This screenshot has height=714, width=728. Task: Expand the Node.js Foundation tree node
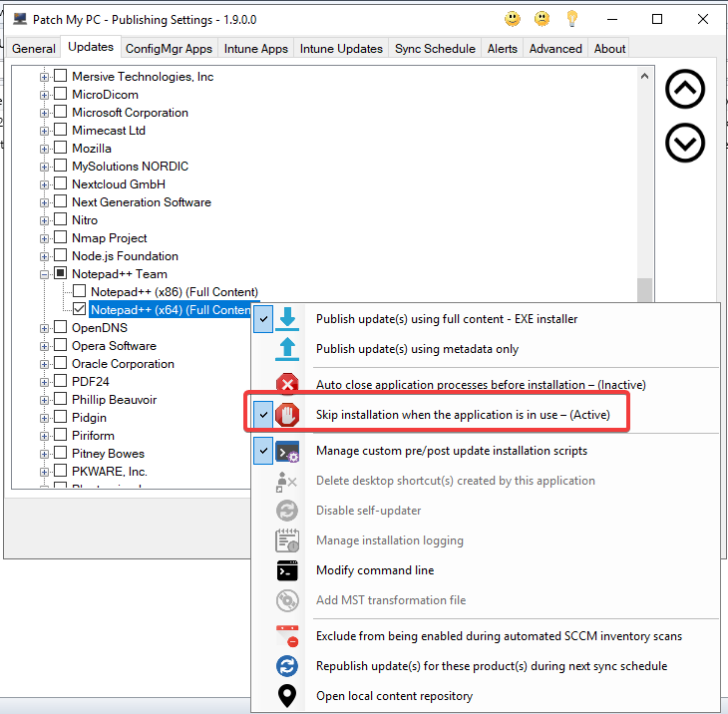pyautogui.click(x=44, y=256)
